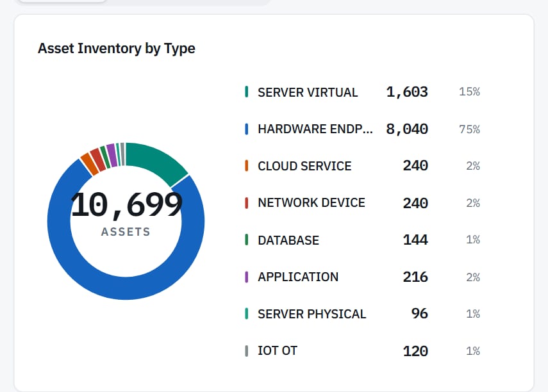This screenshot has height=392, width=548.
Task: Click the Cloud Service orange legend marker
Action: 246,166
